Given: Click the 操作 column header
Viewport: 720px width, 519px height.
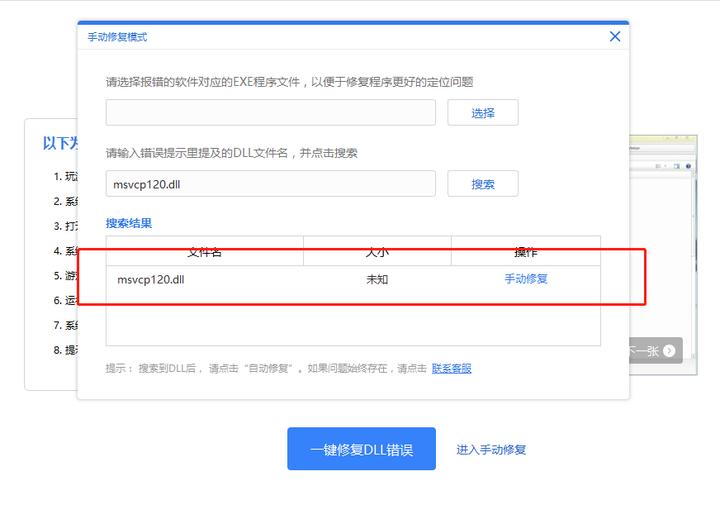Looking at the screenshot, I should 526,251.
